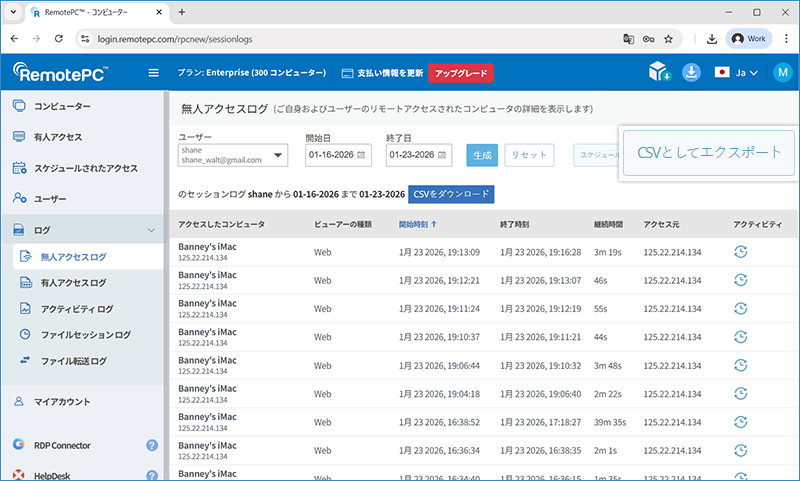
Task: Click the address bar URL
Action: click(175, 39)
